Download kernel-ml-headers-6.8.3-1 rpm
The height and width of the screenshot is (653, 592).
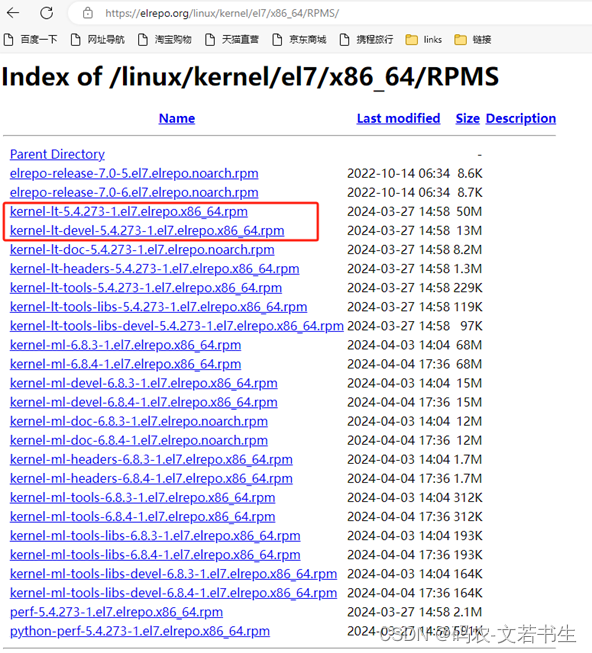[151, 460]
